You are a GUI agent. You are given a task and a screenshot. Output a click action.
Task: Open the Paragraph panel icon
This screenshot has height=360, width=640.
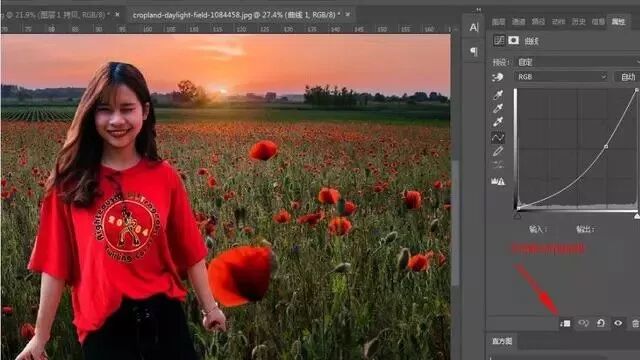[x=473, y=51]
